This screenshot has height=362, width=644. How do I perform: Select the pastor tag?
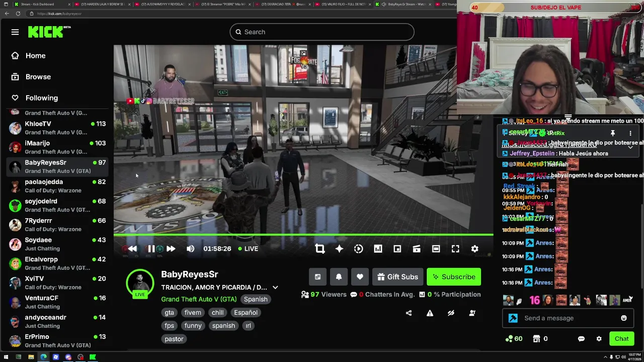(174, 339)
